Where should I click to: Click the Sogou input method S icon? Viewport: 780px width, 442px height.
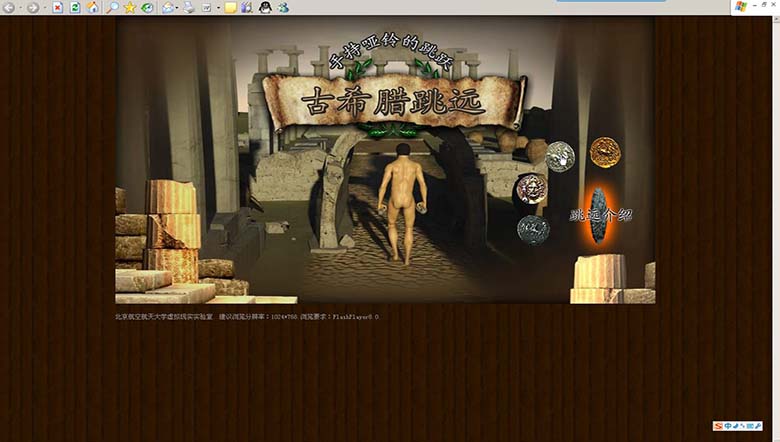(x=718, y=426)
